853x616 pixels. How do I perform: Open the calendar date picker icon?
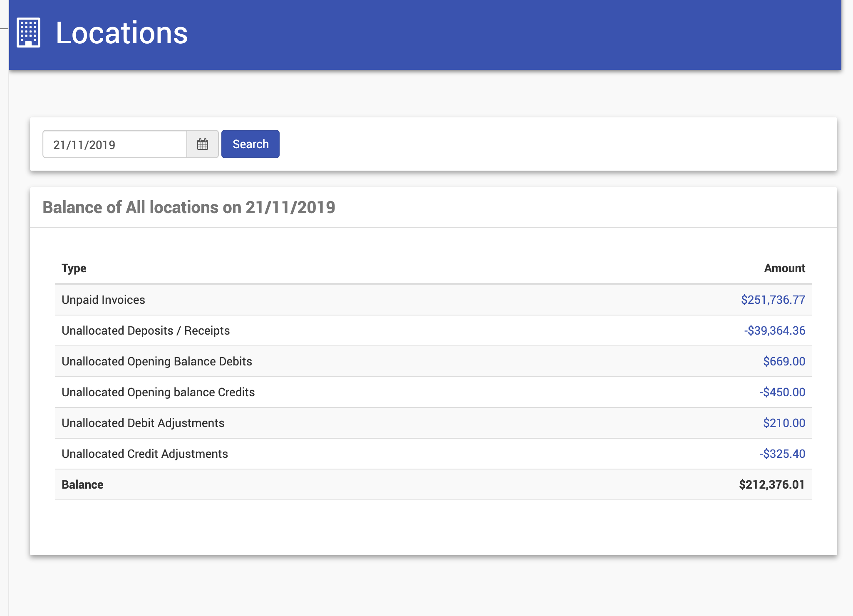[x=203, y=144]
